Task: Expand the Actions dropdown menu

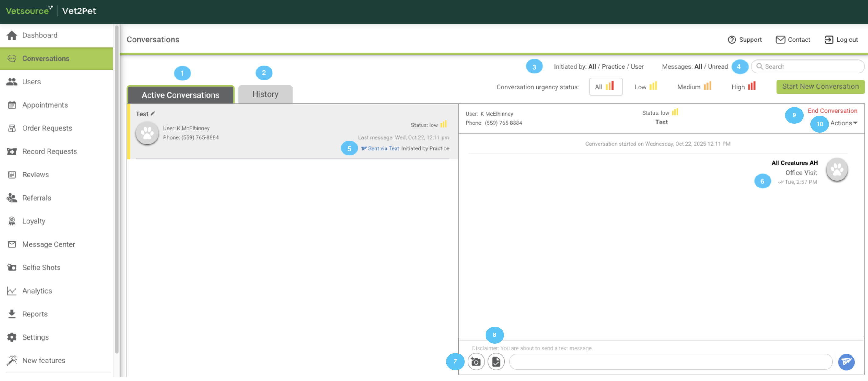Action: coord(843,123)
